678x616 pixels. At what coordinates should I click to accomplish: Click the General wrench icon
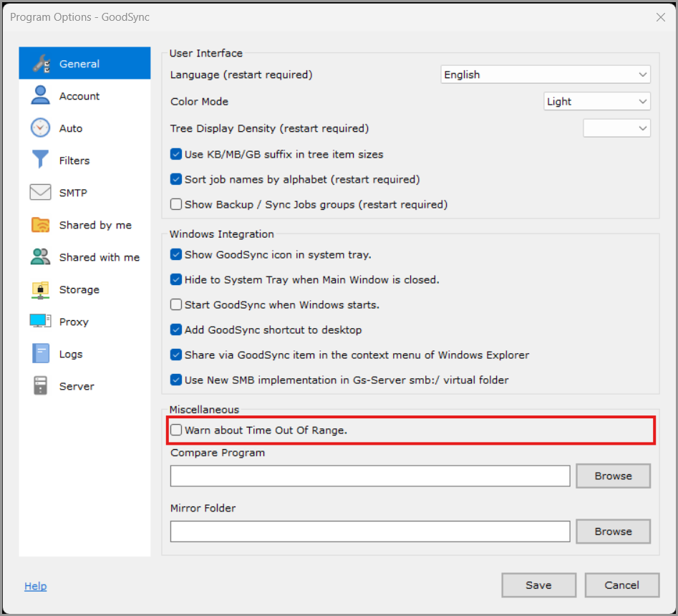pyautogui.click(x=42, y=64)
